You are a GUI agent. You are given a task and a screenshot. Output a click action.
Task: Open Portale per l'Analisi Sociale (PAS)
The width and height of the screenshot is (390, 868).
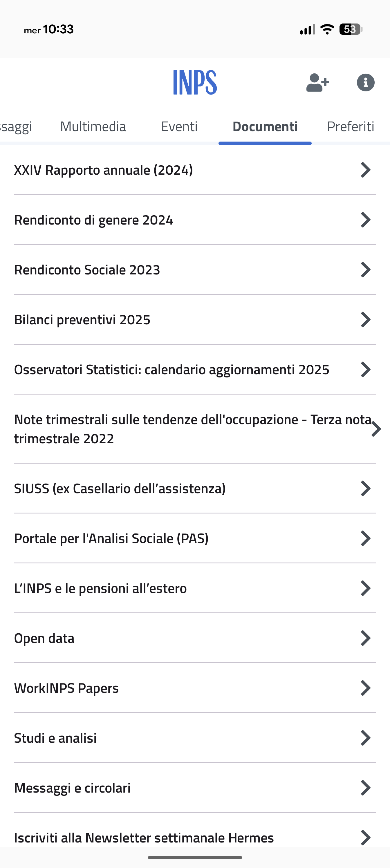pos(111,538)
